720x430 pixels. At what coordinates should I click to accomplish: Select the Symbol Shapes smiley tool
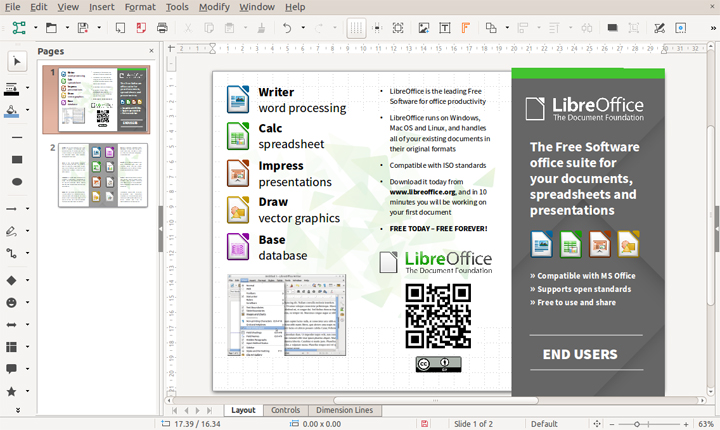tap(11, 302)
